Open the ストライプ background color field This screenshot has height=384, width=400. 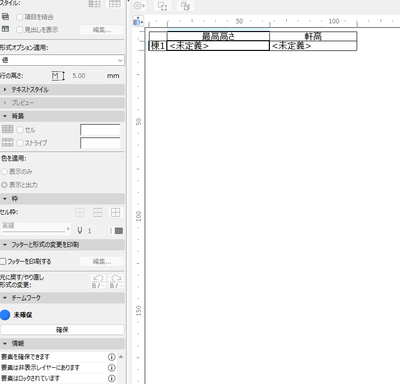100,143
